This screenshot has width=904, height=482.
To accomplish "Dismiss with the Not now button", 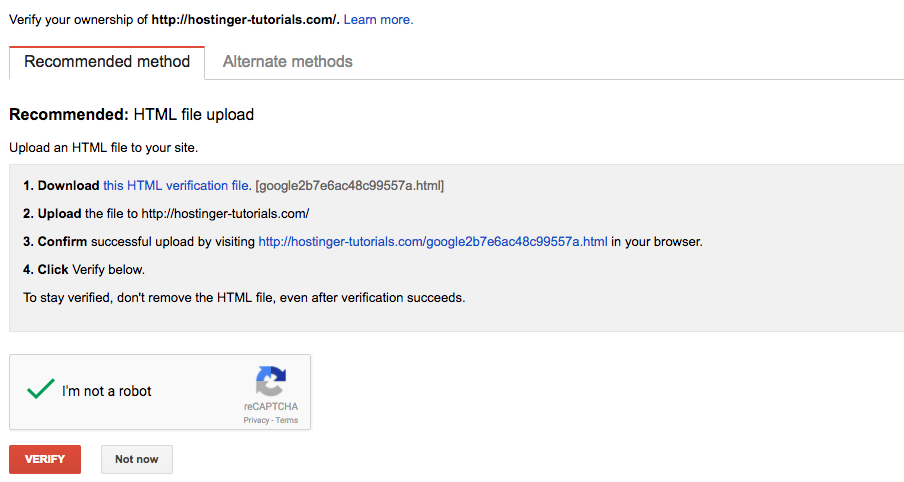I will pyautogui.click(x=136, y=459).
